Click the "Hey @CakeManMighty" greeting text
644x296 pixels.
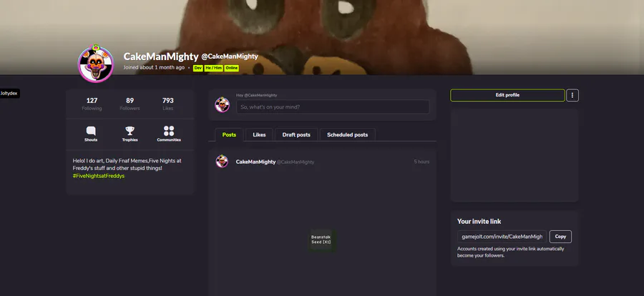(257, 95)
